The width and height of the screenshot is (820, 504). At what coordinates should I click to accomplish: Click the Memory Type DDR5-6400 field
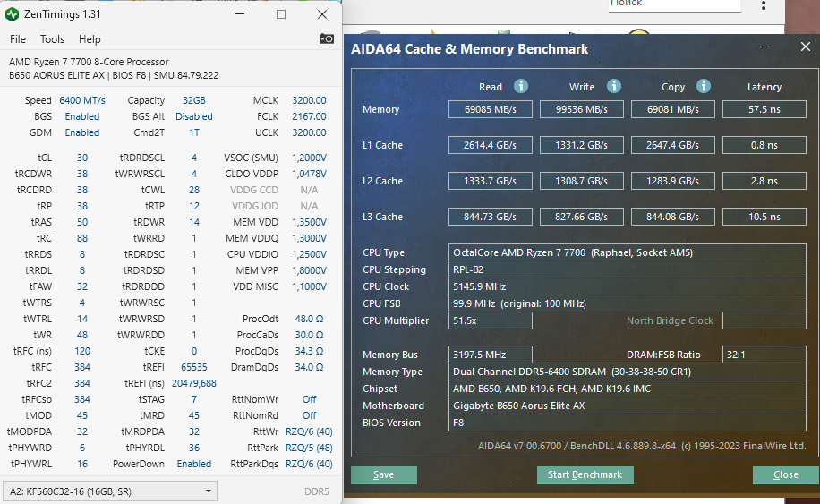pos(627,372)
